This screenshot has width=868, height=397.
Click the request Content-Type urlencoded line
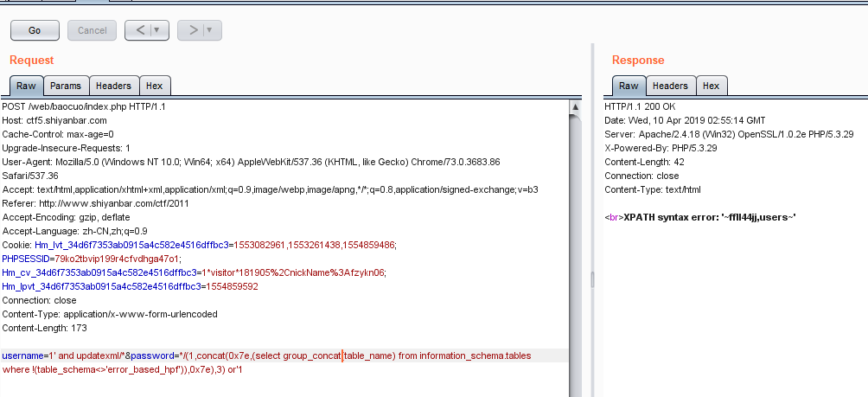[x=110, y=314]
